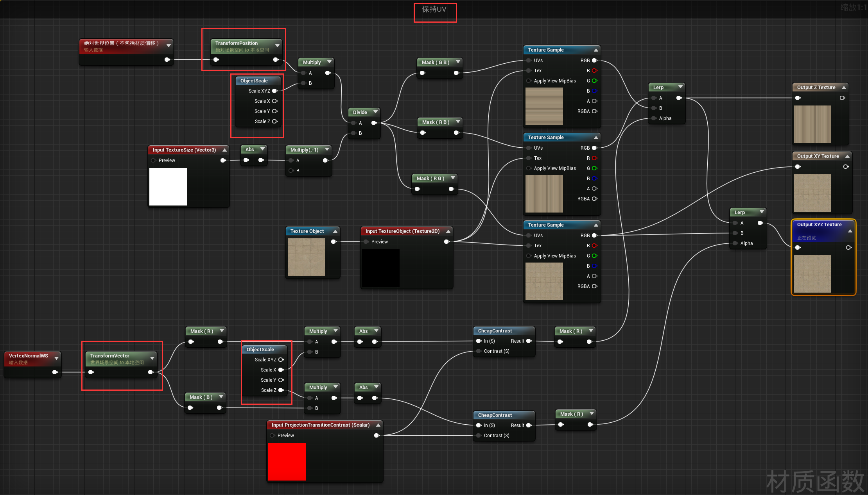Click the RGBA output pin on the bottom Texture Sample
Screen dimensions: 868x495
click(595, 286)
